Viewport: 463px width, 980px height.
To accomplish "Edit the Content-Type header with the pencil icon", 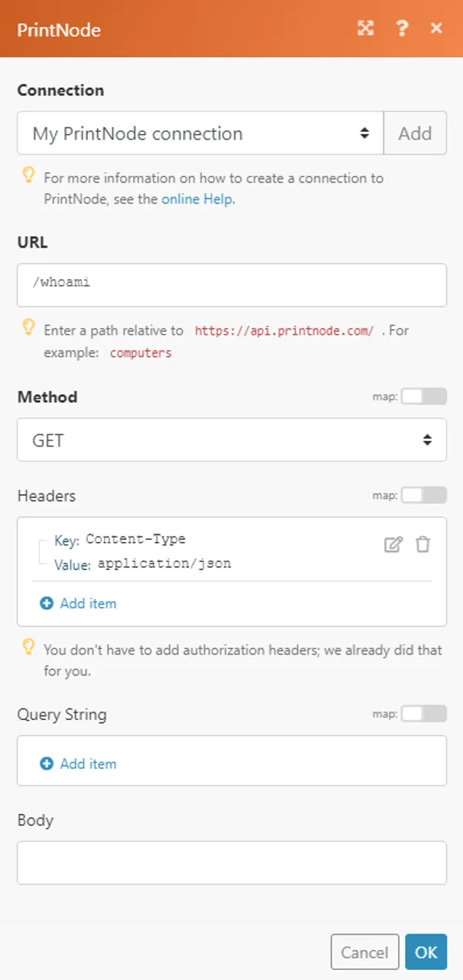I will 394,544.
